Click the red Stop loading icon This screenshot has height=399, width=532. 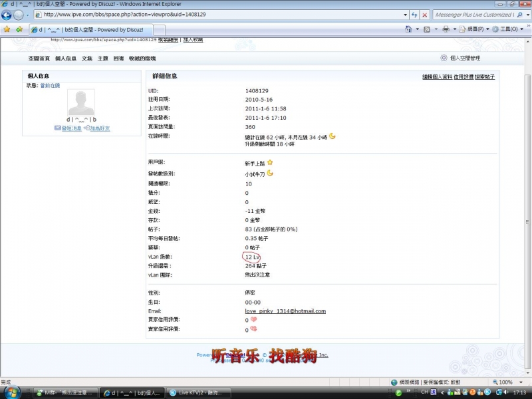[424, 15]
